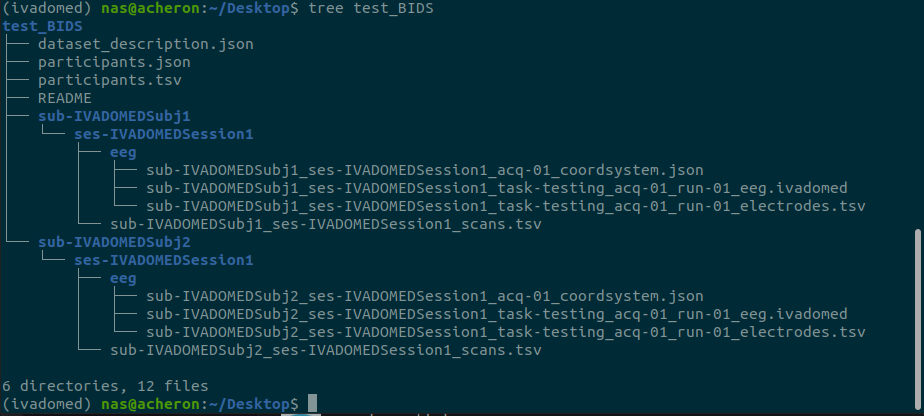Click the cursor at the bottom prompt
Screen dimensions: 924x416
coord(312,404)
